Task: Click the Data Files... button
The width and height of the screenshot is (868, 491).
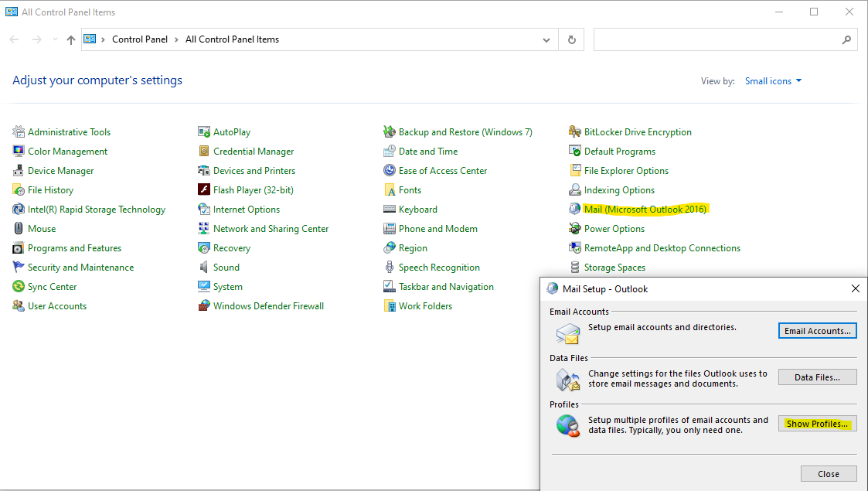Action: point(817,377)
